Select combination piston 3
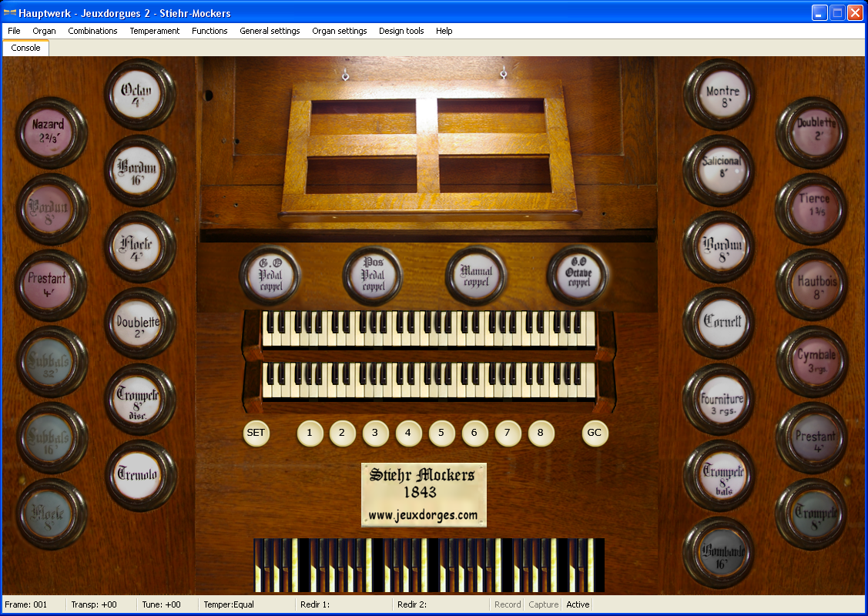 [x=375, y=433]
